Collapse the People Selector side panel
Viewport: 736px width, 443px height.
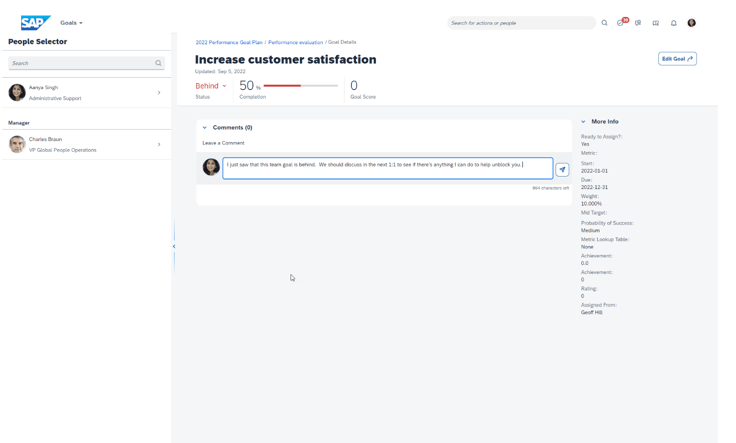tap(174, 246)
